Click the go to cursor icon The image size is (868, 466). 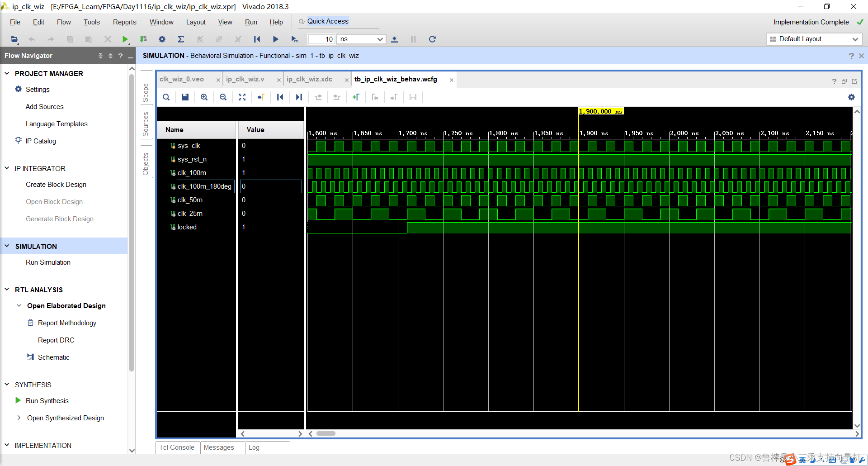tap(261, 97)
